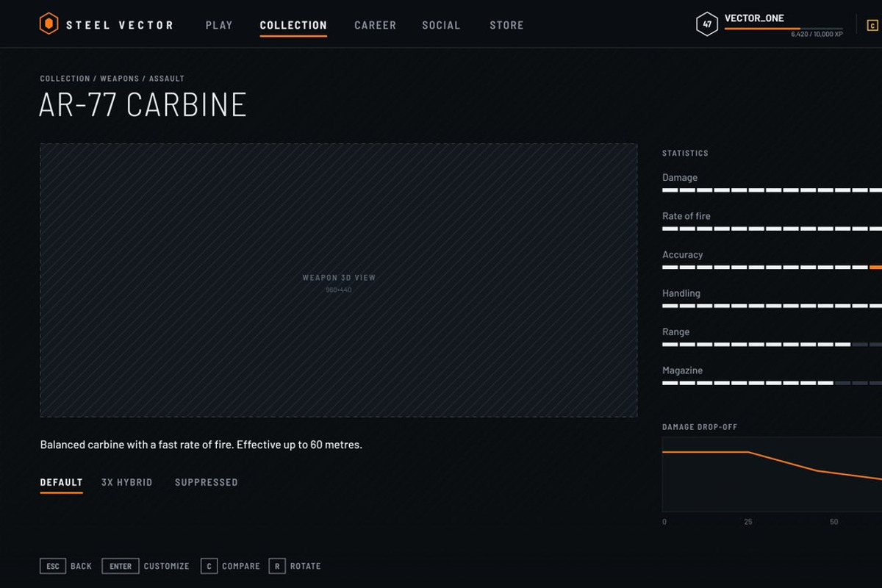Click the Range stat bar
882x588 pixels.
[x=772, y=345]
